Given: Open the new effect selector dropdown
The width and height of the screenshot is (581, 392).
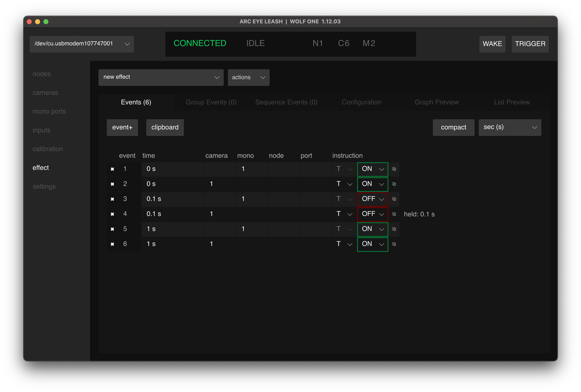Looking at the screenshot, I should [x=161, y=77].
